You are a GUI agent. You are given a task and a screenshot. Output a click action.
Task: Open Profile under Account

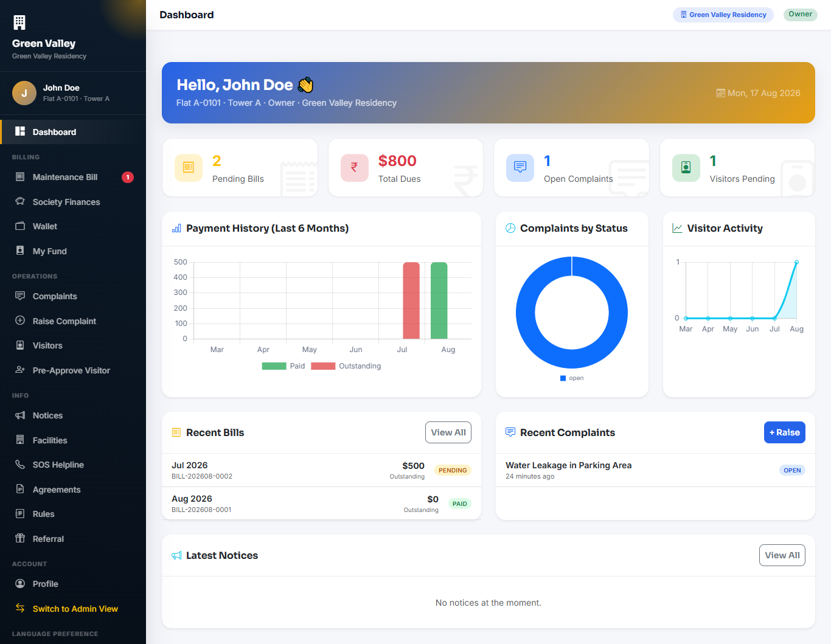(x=73, y=584)
